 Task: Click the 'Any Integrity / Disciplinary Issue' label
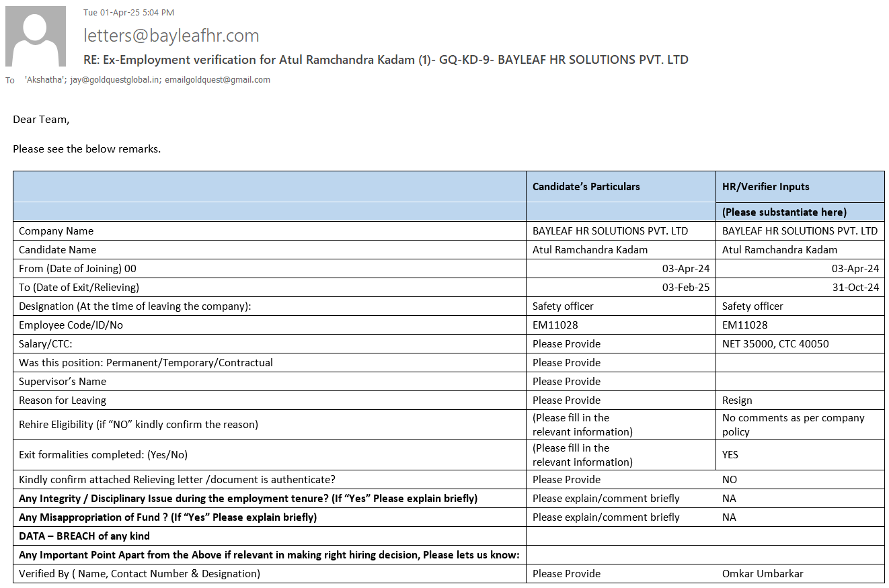(x=248, y=499)
